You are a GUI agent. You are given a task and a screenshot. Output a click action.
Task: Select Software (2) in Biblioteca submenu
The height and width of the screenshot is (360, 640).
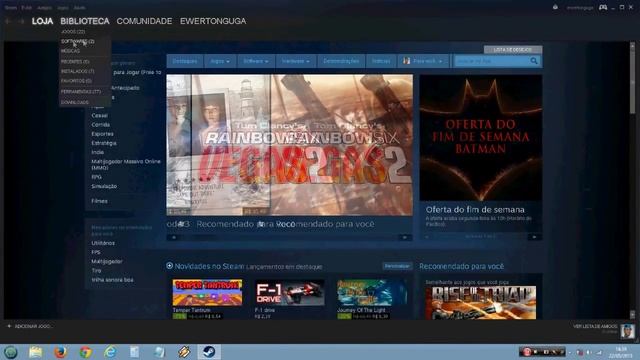78,41
